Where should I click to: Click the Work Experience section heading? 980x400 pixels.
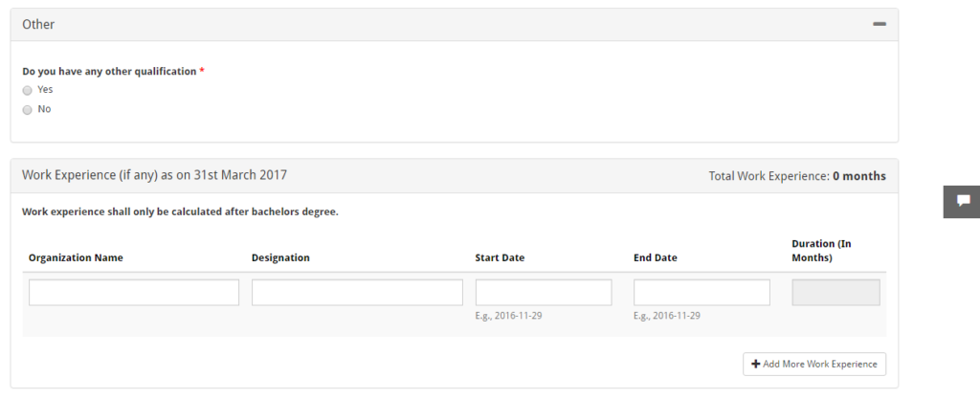154,175
